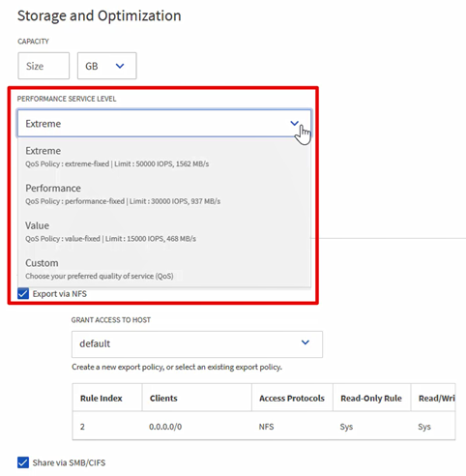Click the chevron in the default export policy box
Image resolution: width=466 pixels, height=476 pixels.
[x=306, y=342]
